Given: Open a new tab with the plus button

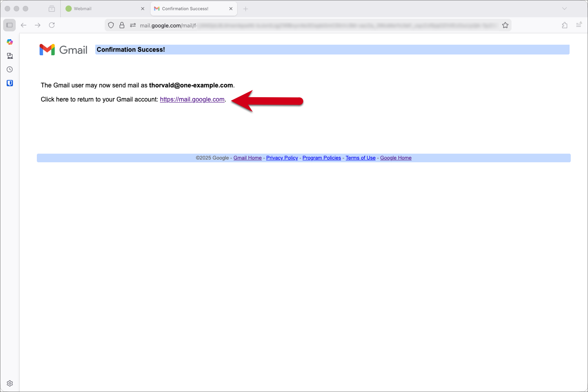Looking at the screenshot, I should coord(246,8).
